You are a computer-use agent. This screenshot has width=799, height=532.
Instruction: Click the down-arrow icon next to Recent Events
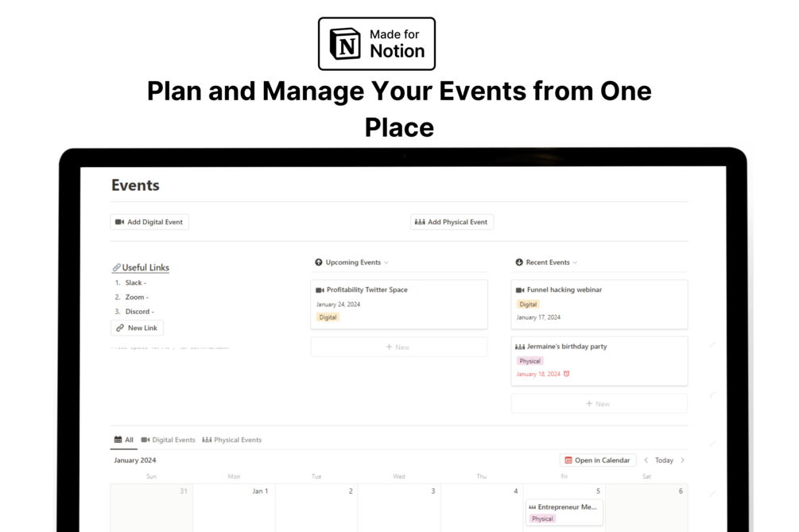(519, 262)
